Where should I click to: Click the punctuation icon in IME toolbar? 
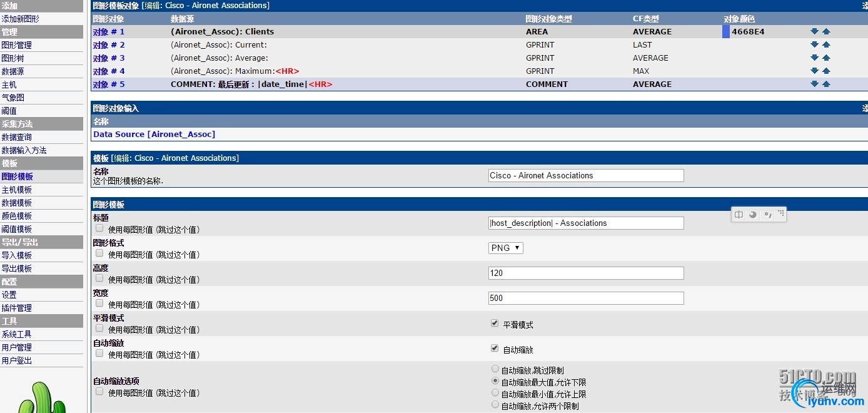pos(768,215)
